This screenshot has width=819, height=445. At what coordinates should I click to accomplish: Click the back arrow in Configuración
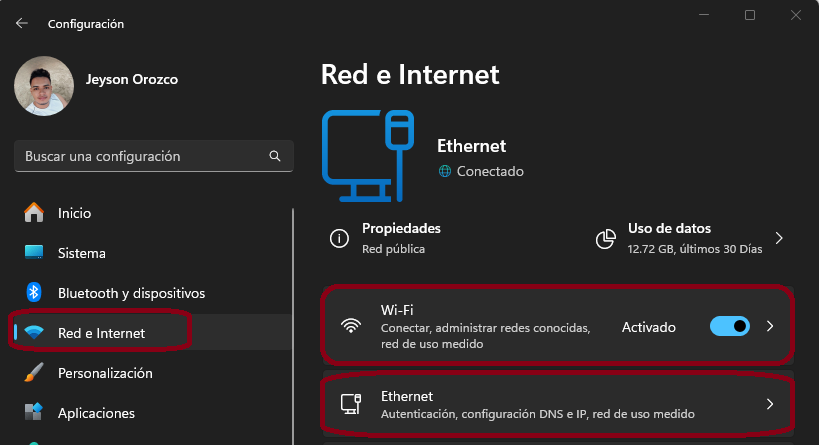pos(22,23)
